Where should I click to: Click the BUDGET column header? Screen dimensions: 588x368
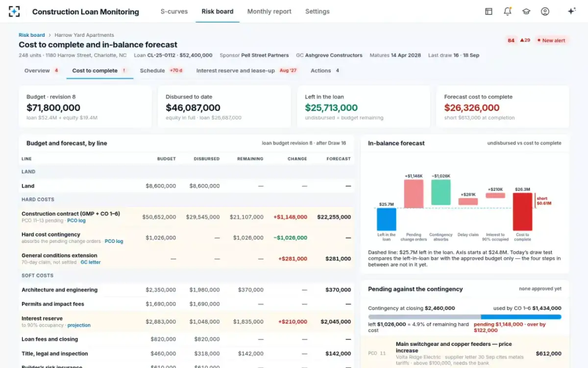pyautogui.click(x=167, y=159)
